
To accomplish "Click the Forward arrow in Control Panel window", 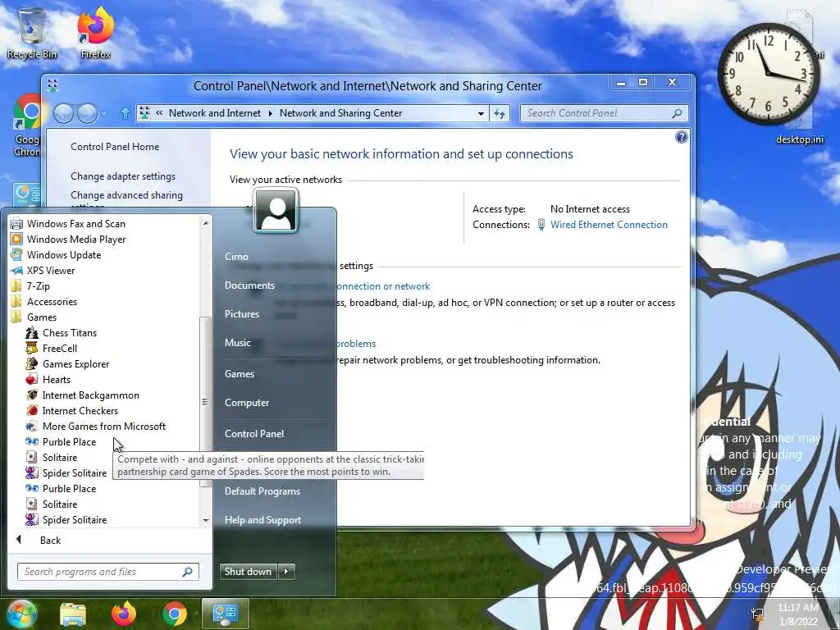I will click(87, 113).
